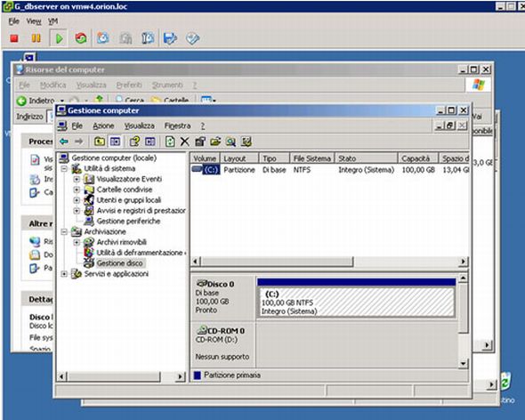This screenshot has height=420, width=525.
Task: Click the last disk settings icon in toolbar
Action: click(x=246, y=141)
